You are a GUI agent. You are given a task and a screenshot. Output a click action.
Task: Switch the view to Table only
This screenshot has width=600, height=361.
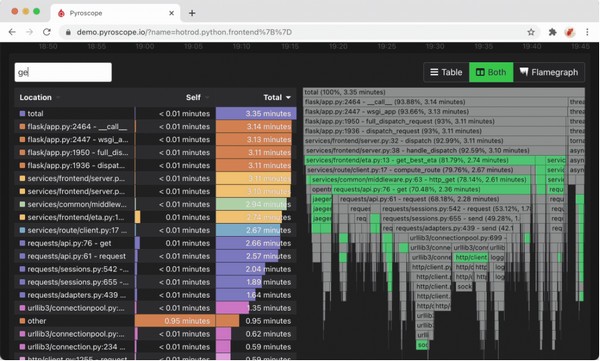pos(446,72)
